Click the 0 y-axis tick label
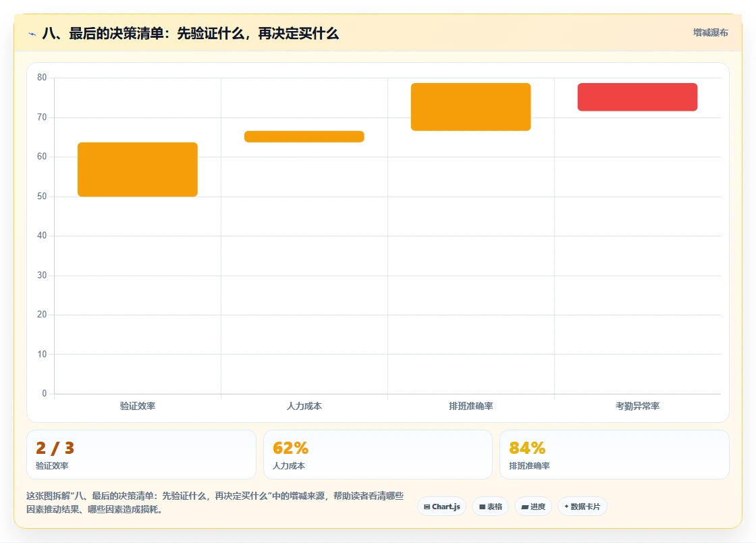 45,394
